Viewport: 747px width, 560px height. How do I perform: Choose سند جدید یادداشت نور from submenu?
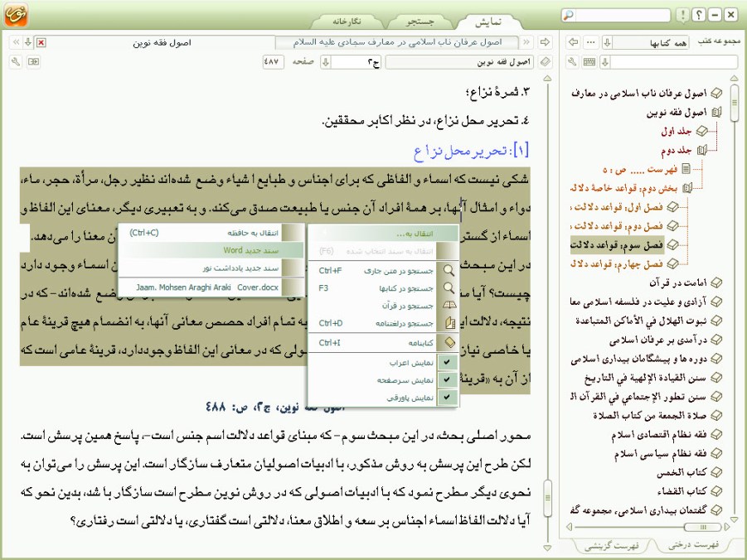pos(211,268)
